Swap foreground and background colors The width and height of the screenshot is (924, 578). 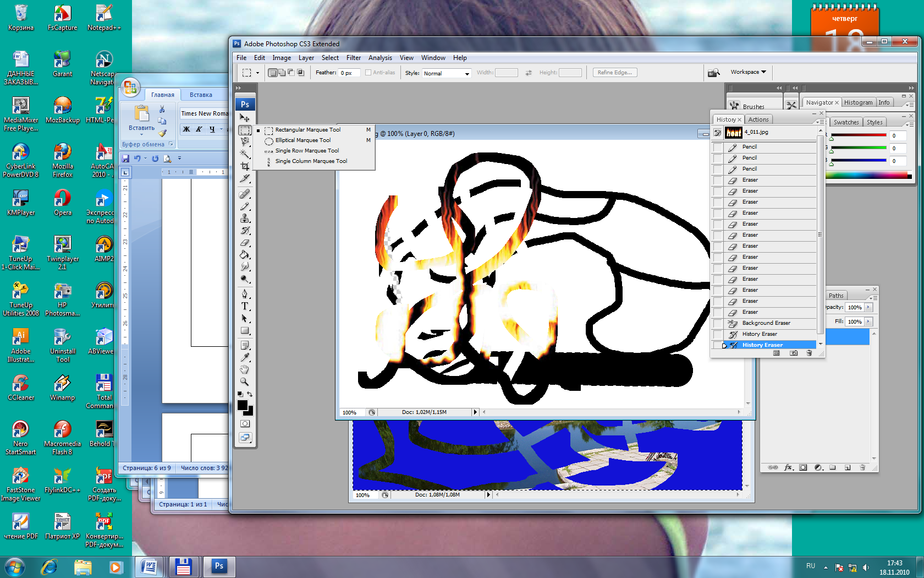pyautogui.click(x=250, y=394)
